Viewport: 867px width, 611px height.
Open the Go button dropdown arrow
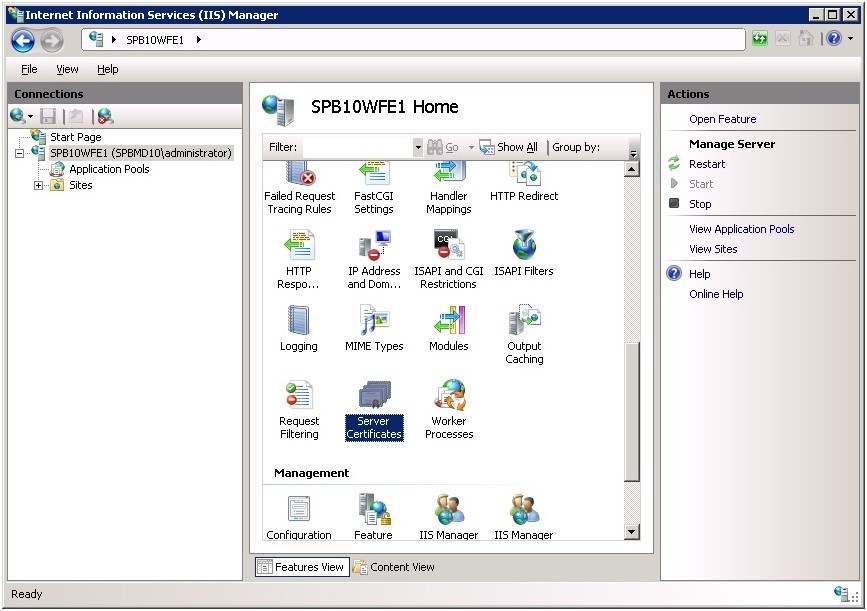[x=471, y=147]
